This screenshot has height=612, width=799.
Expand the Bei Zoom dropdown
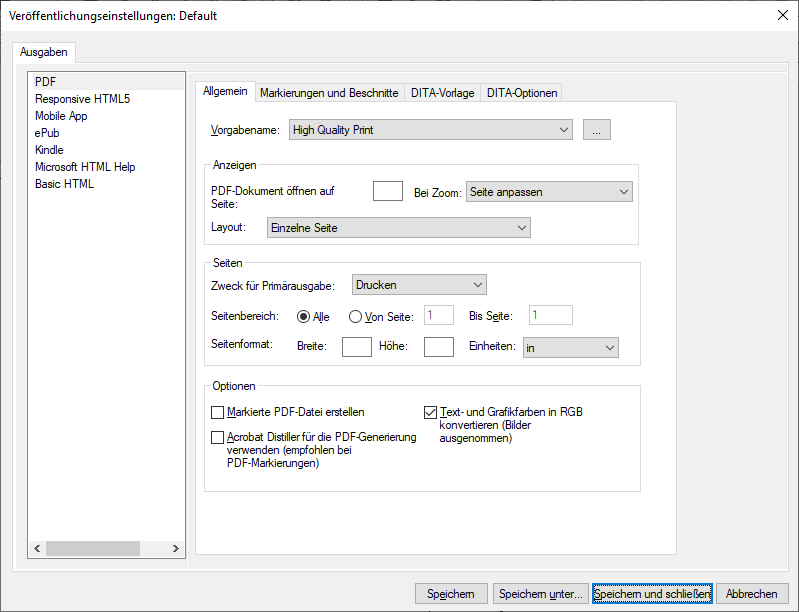pyautogui.click(x=549, y=192)
